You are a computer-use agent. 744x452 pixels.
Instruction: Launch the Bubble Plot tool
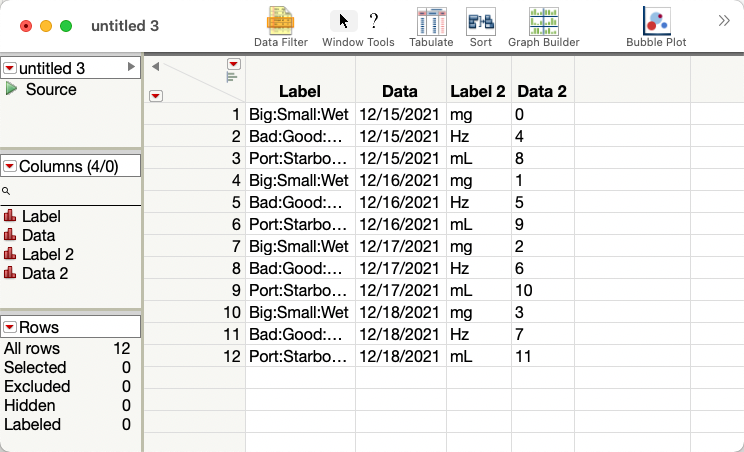(656, 21)
